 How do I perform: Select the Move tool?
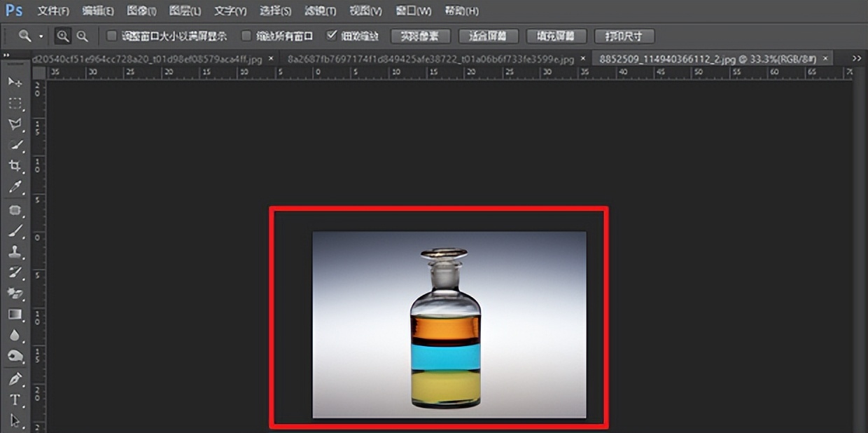[15, 83]
